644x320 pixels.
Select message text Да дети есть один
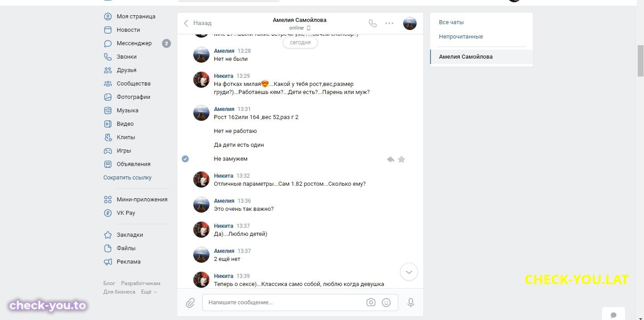239,145
